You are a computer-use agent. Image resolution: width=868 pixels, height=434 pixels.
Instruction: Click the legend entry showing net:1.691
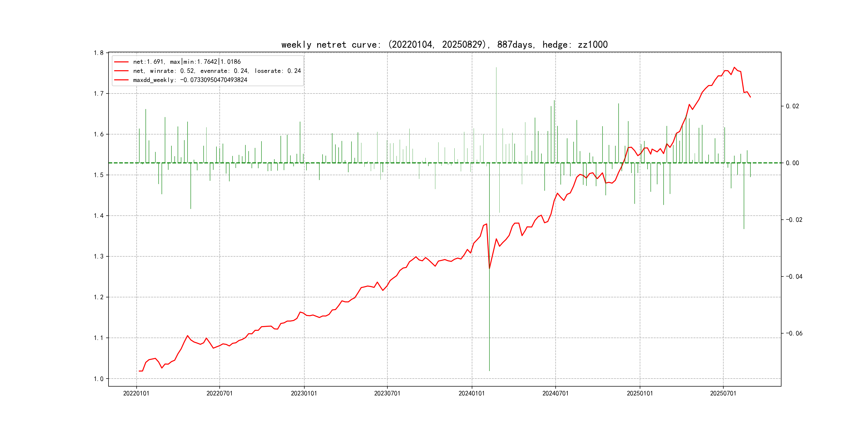click(187, 62)
